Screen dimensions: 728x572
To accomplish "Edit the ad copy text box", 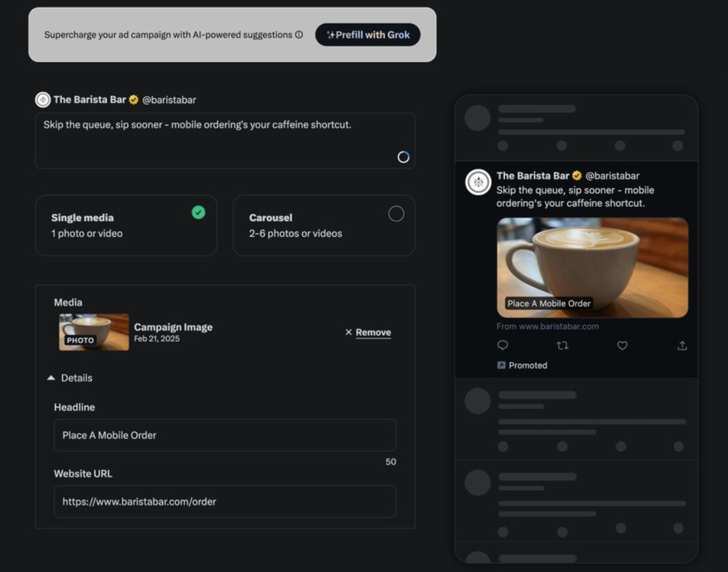I will (x=226, y=140).
